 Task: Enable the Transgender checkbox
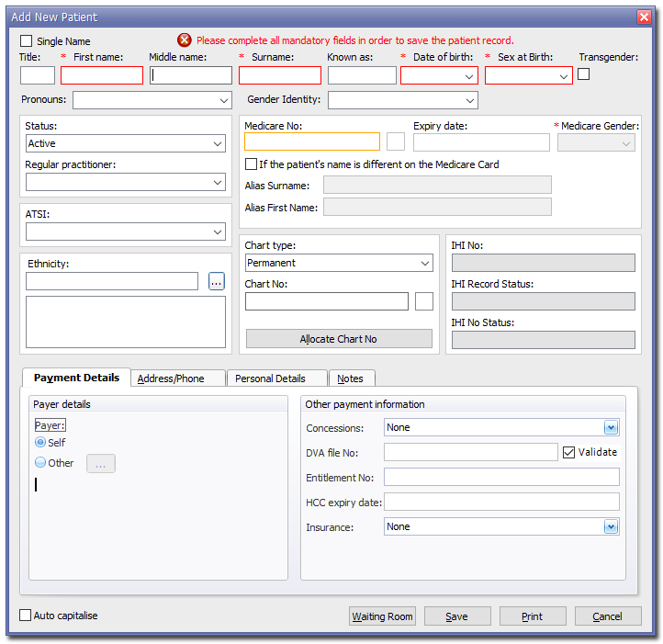pyautogui.click(x=584, y=74)
